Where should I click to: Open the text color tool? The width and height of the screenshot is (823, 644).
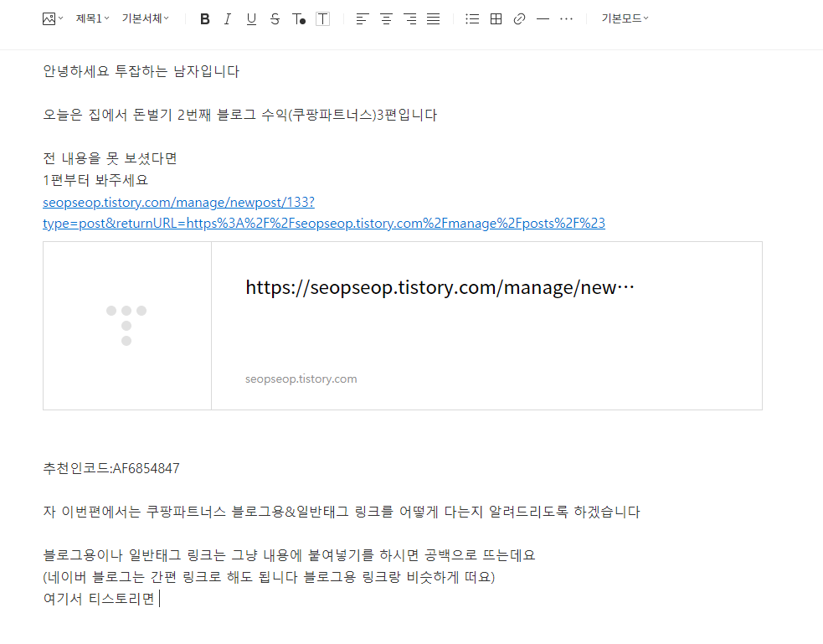coord(299,19)
